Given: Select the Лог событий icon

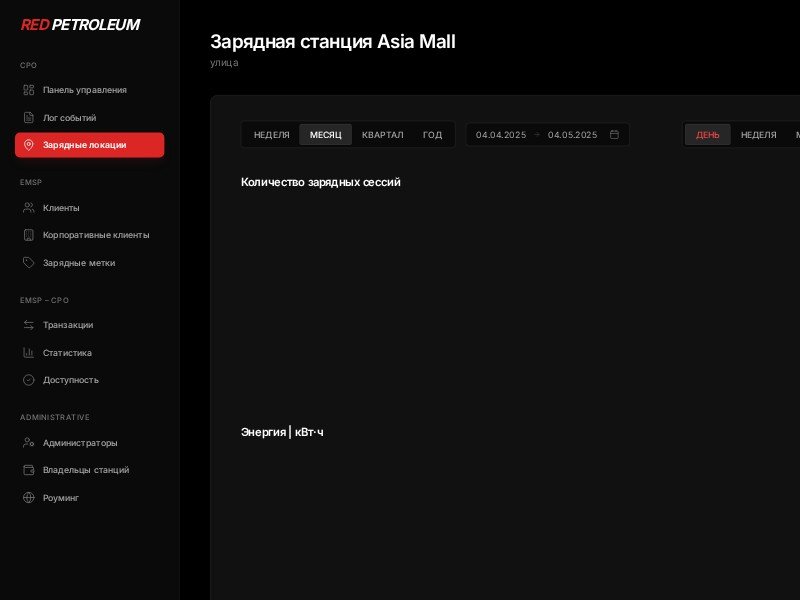Looking at the screenshot, I should click(x=28, y=118).
